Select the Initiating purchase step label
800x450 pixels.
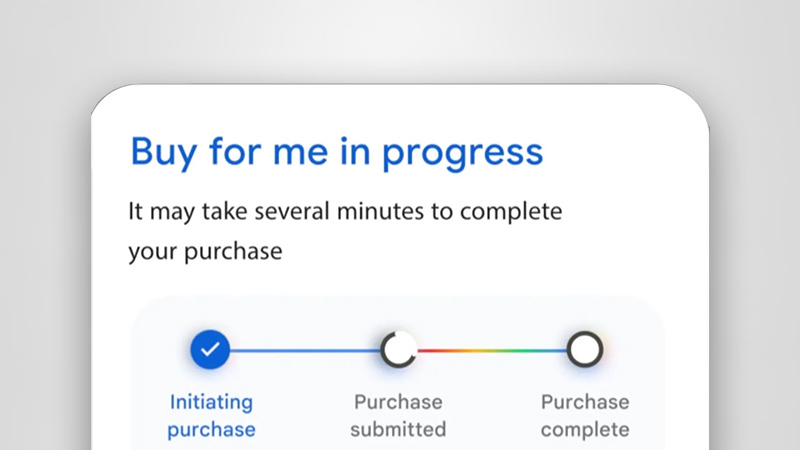point(211,415)
